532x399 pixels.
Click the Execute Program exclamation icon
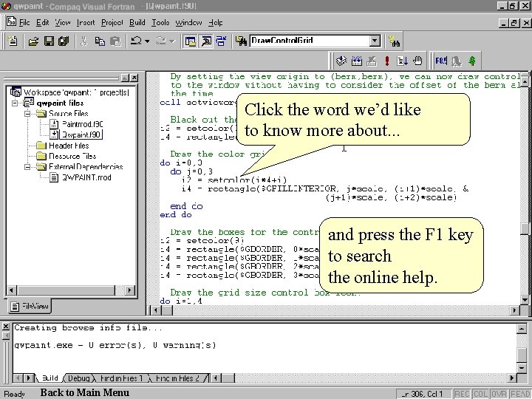[387, 61]
